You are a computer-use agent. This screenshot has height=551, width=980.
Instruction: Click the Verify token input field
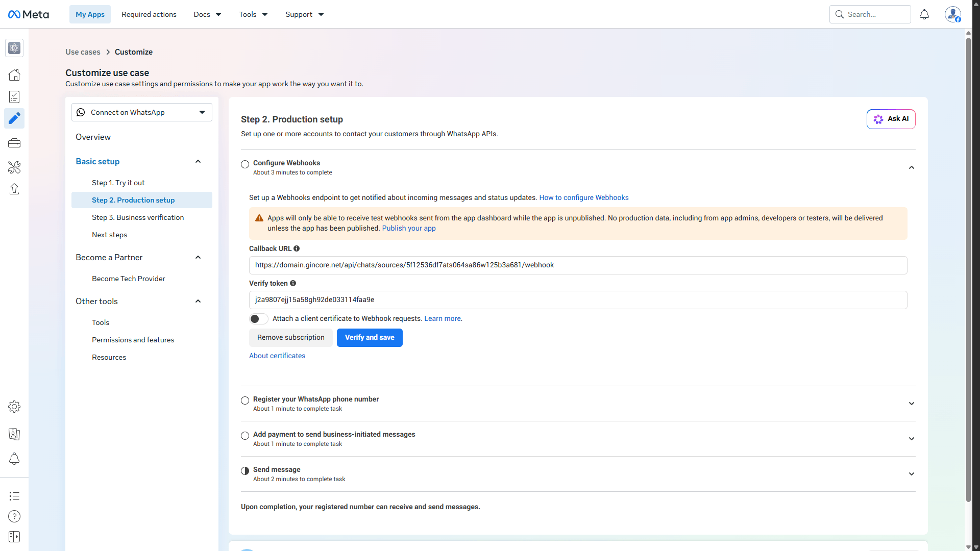tap(578, 300)
